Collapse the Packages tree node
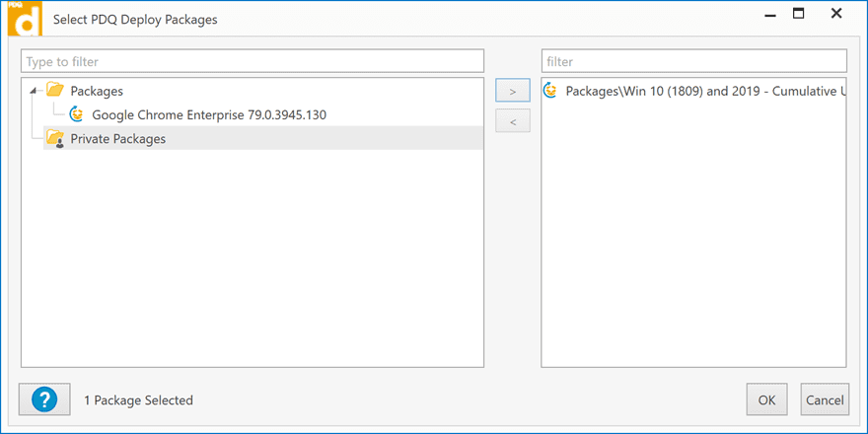 point(35,90)
